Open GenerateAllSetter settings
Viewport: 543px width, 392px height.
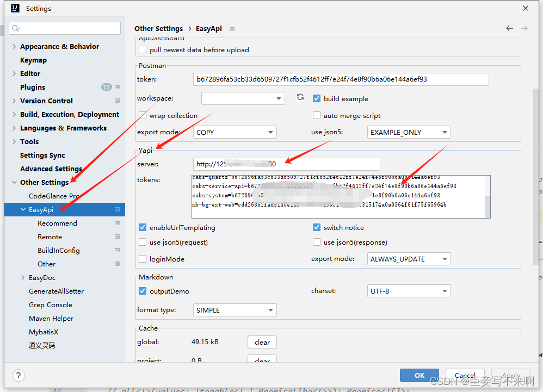click(x=56, y=291)
